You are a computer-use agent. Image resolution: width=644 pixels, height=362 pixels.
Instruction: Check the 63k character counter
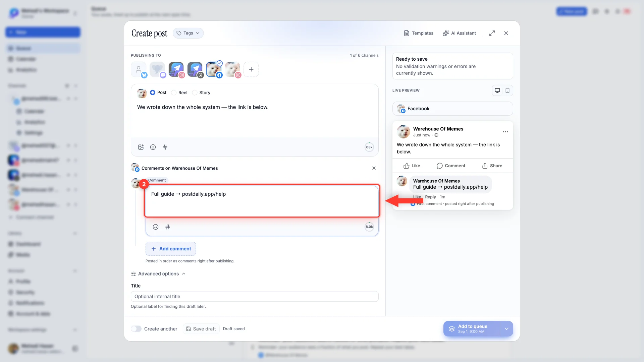click(369, 147)
